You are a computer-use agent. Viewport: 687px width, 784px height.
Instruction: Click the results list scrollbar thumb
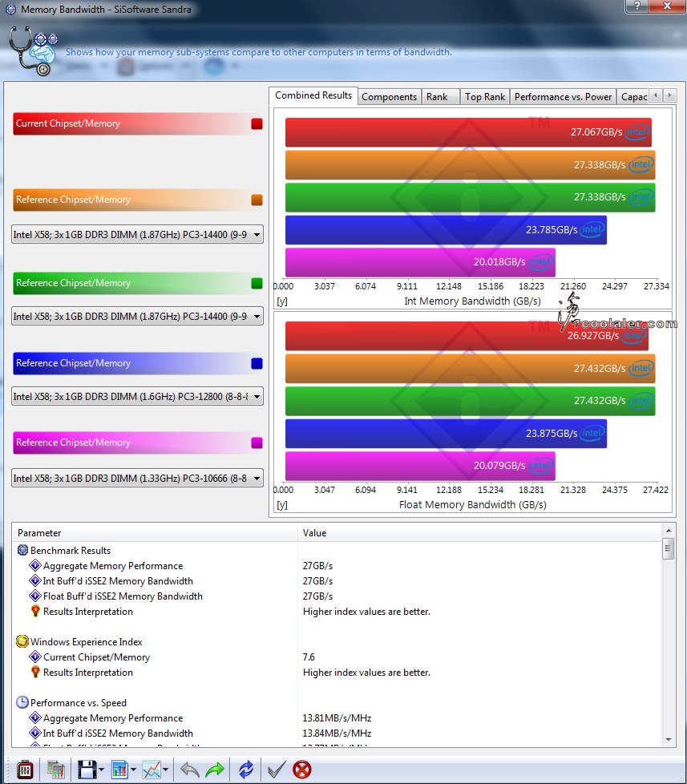coord(669,548)
